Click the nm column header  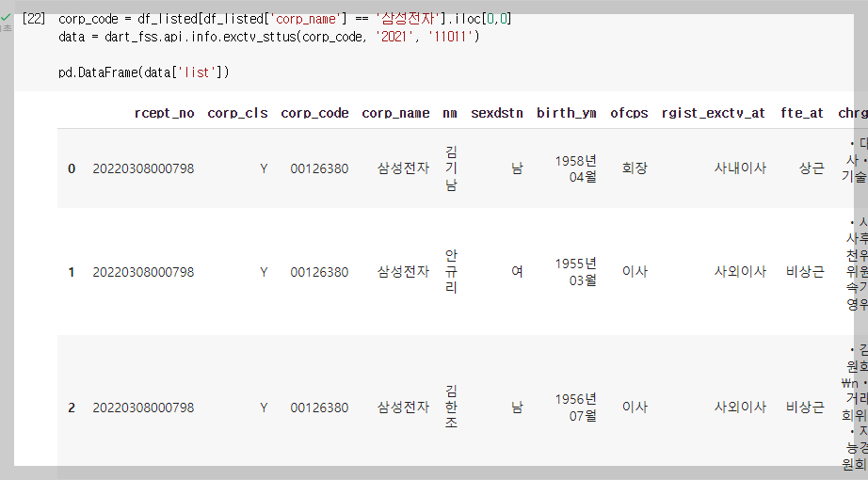[450, 114]
